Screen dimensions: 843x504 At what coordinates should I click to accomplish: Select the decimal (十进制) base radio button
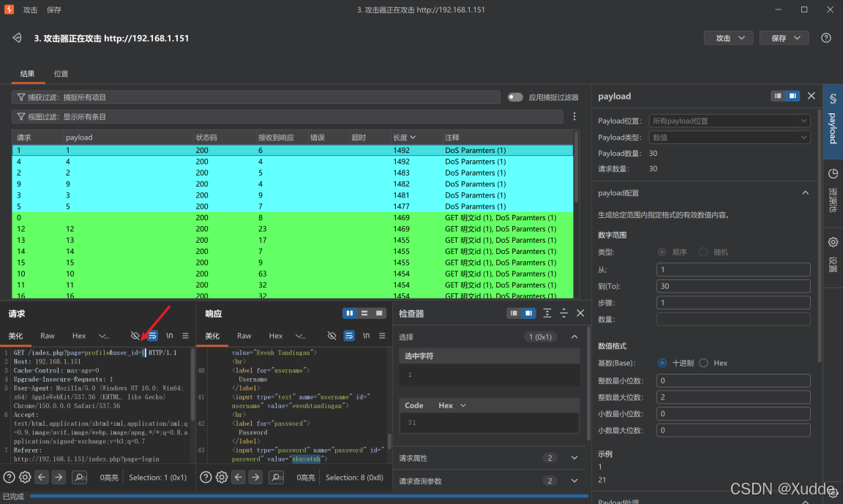click(x=662, y=364)
